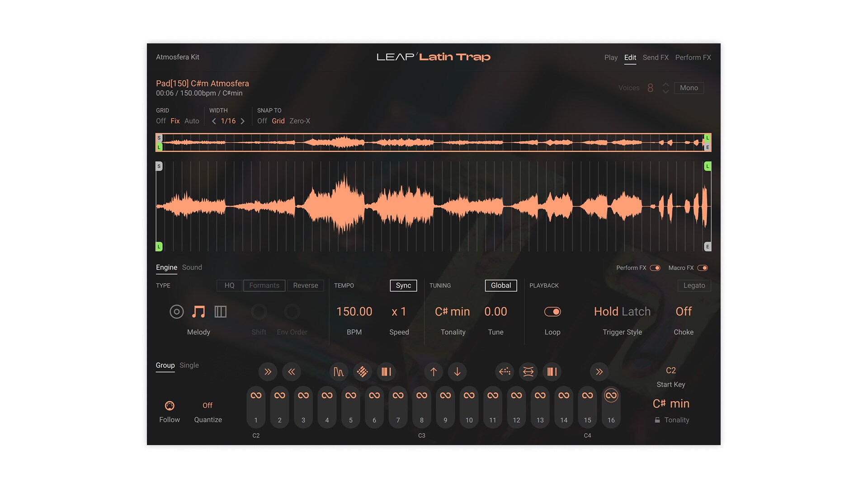Switch to the Send FX tab
This screenshot has width=868, height=488.
point(655,57)
